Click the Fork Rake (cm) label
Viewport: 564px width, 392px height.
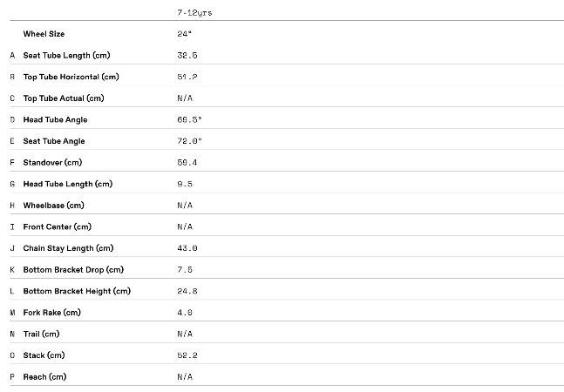click(x=51, y=313)
